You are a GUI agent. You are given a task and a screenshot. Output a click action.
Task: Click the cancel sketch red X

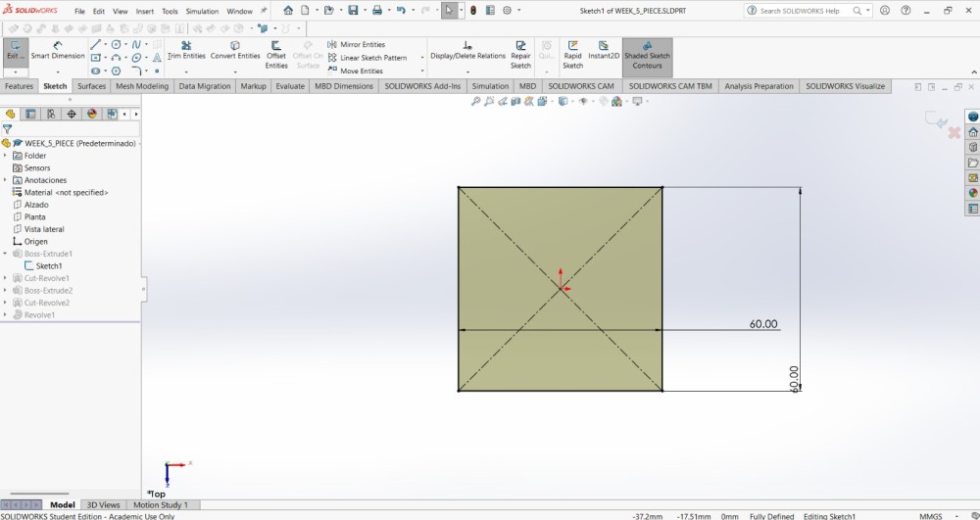955,132
